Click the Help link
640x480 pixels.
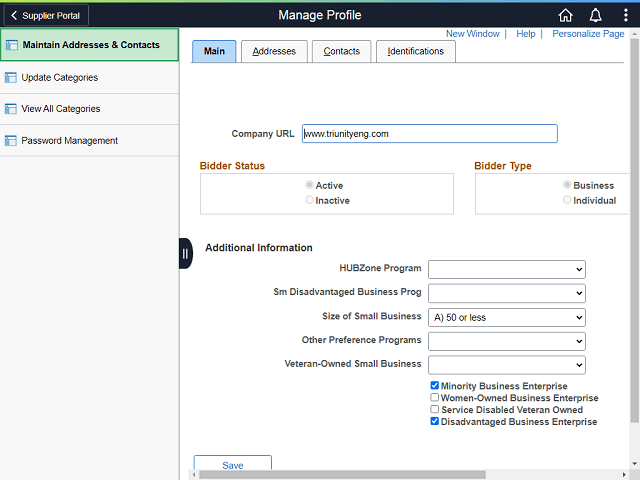pos(525,34)
